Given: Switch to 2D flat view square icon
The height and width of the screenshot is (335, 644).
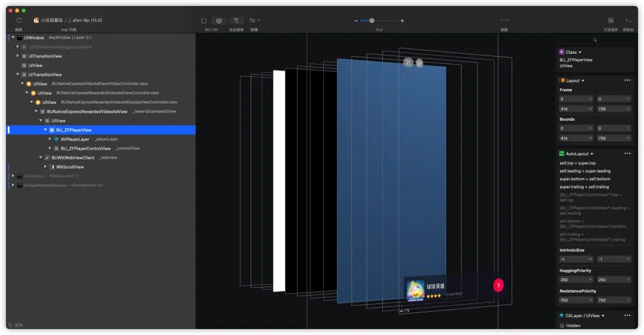Looking at the screenshot, I should pyautogui.click(x=204, y=20).
